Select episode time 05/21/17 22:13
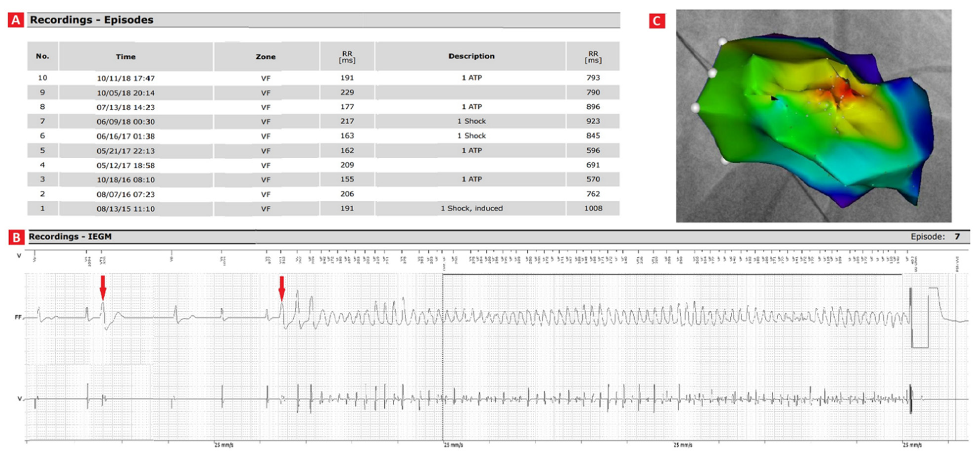 pos(125,151)
